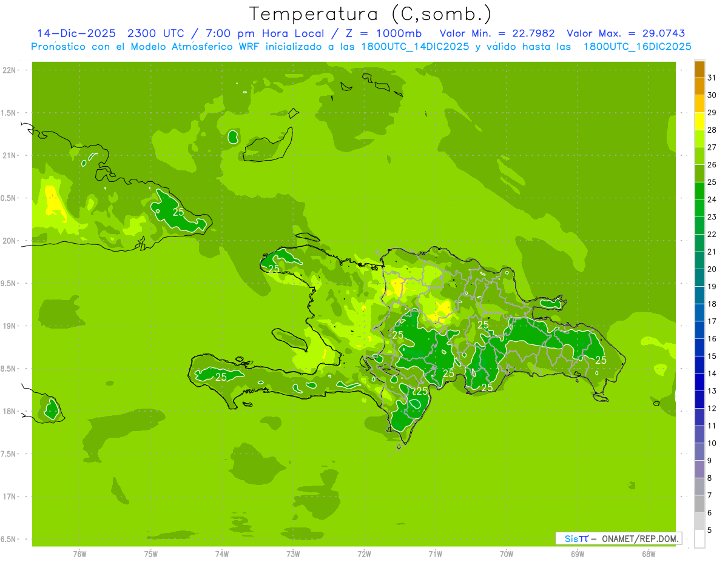Click the "70W" longitude axis label
This screenshot has width=728, height=562.
tap(507, 554)
